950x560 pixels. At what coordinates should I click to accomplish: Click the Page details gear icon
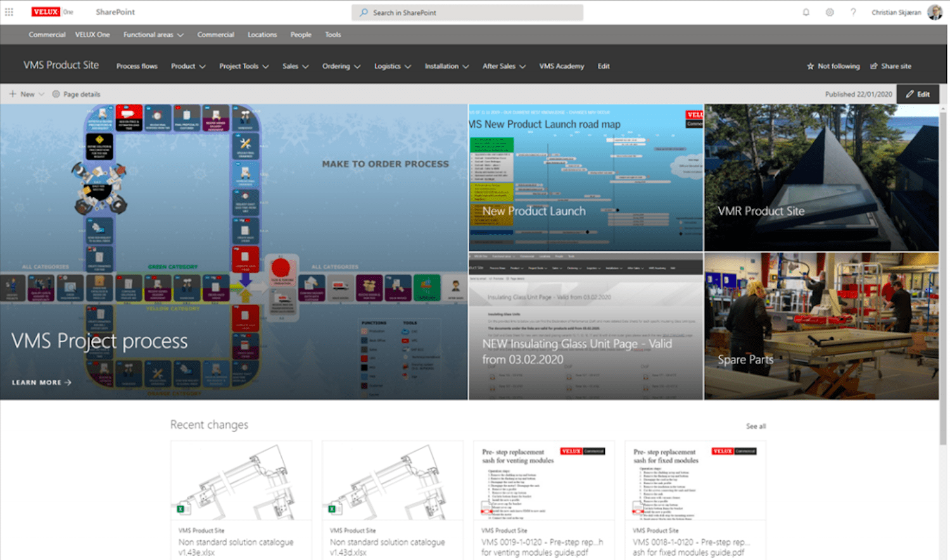pyautogui.click(x=56, y=94)
